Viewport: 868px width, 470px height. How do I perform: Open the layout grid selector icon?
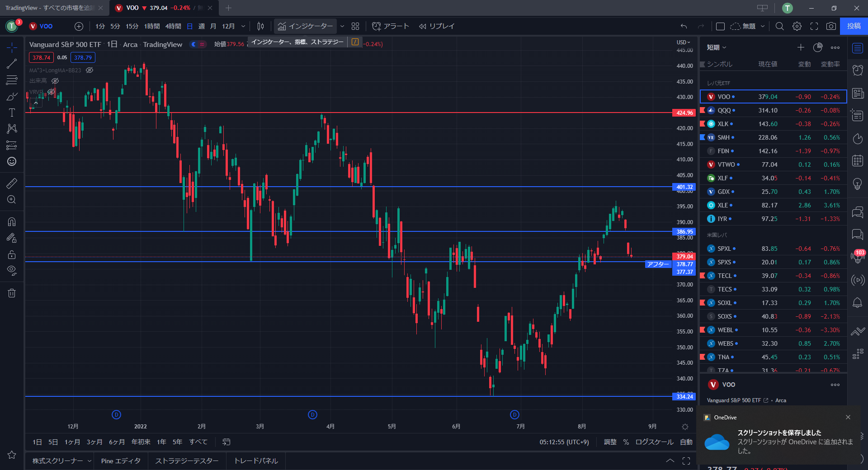pos(355,26)
